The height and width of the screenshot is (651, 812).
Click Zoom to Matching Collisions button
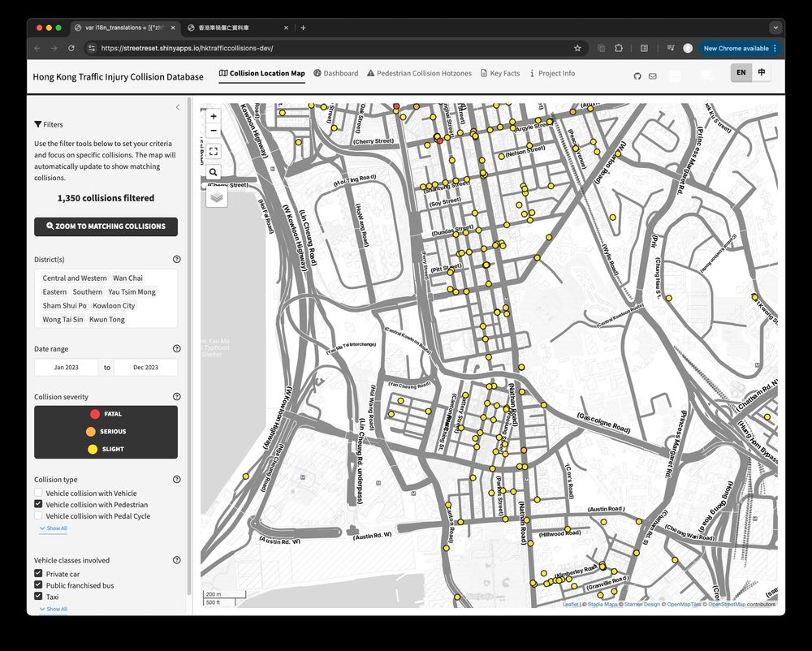(106, 226)
